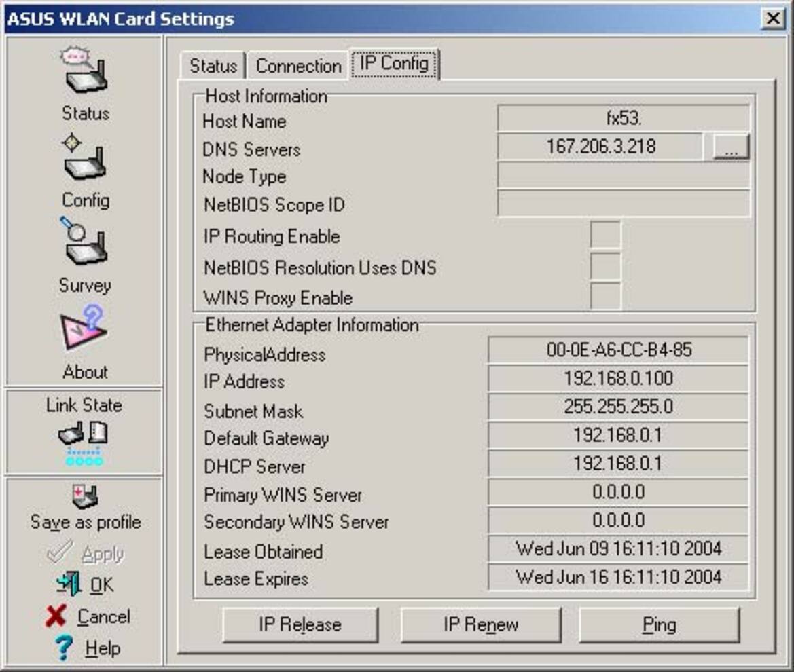Select the IP Config tab
Viewport: 794px width, 672px height.
394,64
